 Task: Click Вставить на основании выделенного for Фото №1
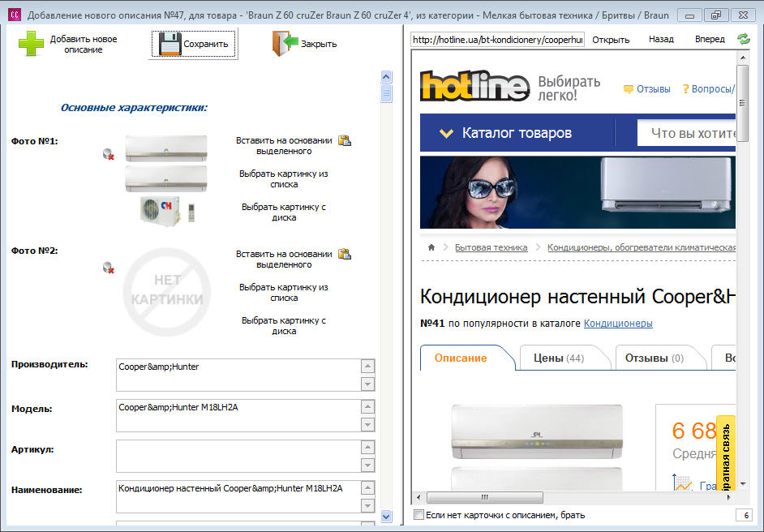pyautogui.click(x=284, y=146)
